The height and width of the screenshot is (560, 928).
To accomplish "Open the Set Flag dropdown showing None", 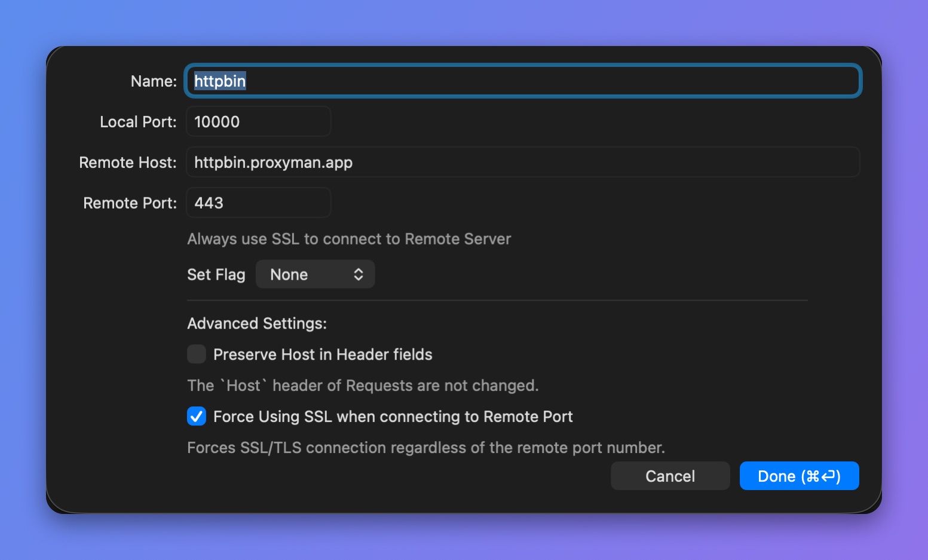I will (316, 274).
